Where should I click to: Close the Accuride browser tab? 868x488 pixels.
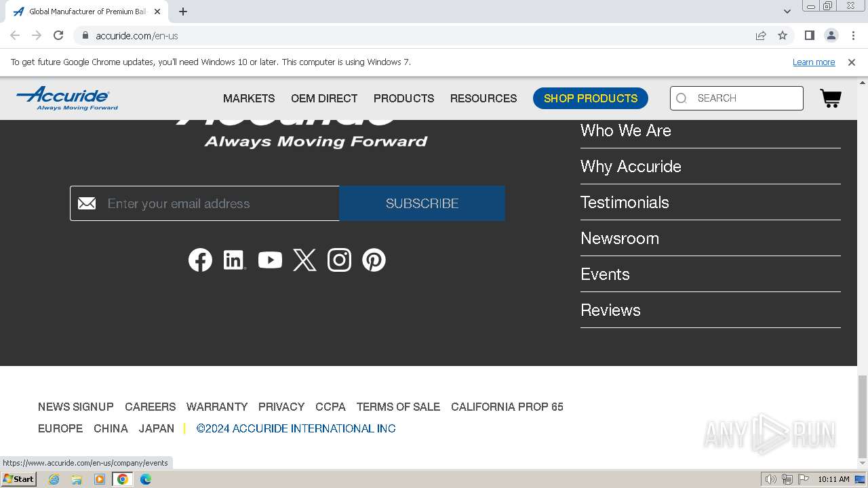157,12
